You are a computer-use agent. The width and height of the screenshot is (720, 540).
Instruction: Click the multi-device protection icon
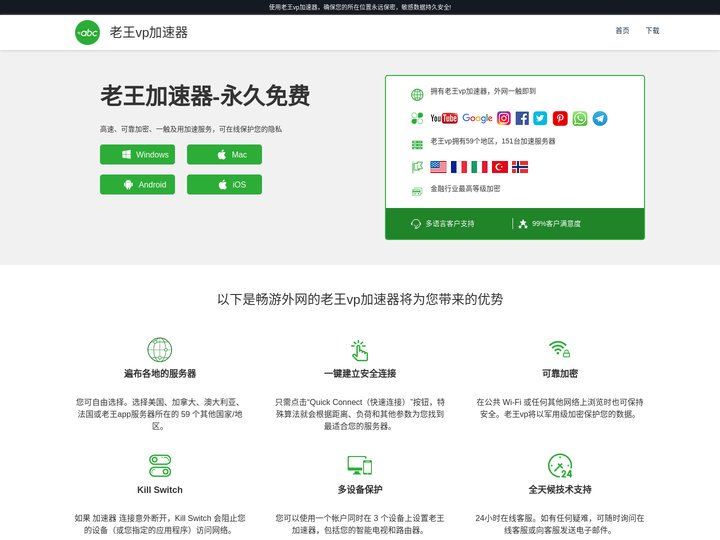(360, 465)
